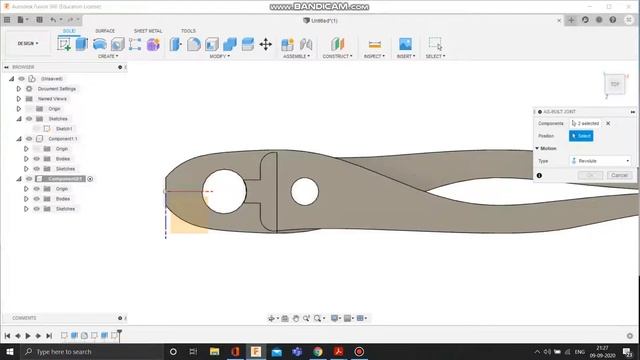Select the Revolve tool in Create group
This screenshot has width=640, height=360.
pyautogui.click(x=100, y=44)
